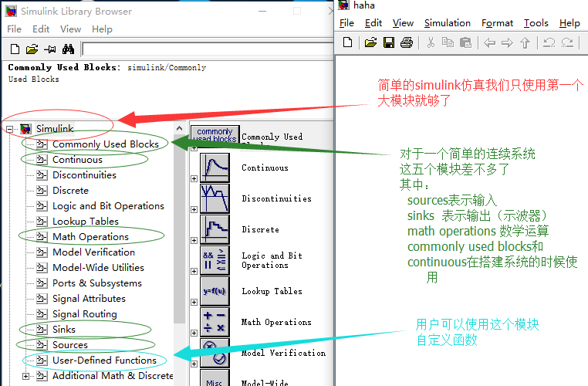Click Open icon in haha window toolbar
The height and width of the screenshot is (386, 588).
[370, 42]
